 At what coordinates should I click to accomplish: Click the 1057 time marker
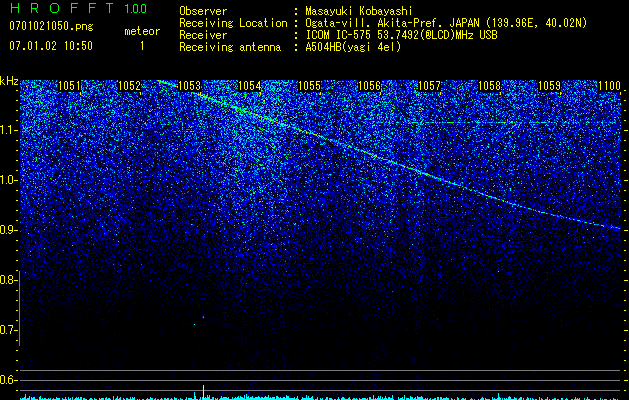(x=429, y=86)
